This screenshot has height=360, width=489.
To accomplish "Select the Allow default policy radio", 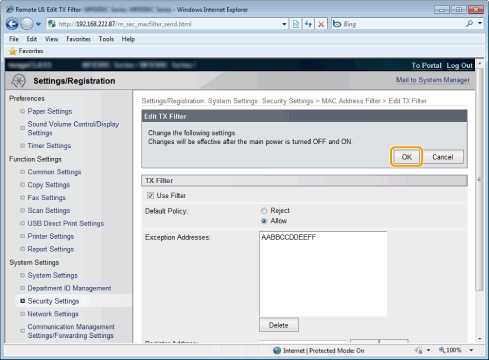I will (x=264, y=221).
